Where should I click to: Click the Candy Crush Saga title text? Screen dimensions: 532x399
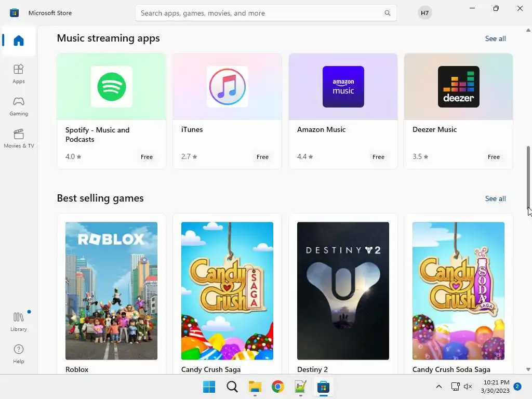[211, 369]
